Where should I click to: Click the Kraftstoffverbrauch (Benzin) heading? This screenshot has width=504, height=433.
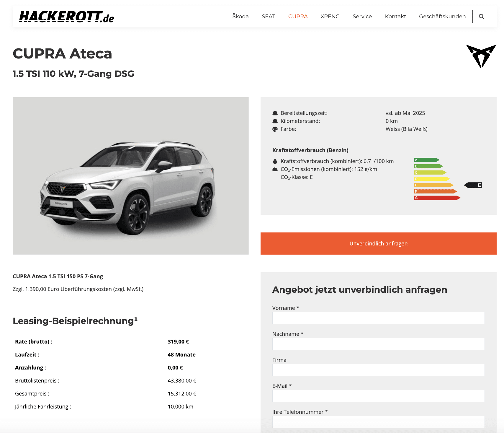310,150
